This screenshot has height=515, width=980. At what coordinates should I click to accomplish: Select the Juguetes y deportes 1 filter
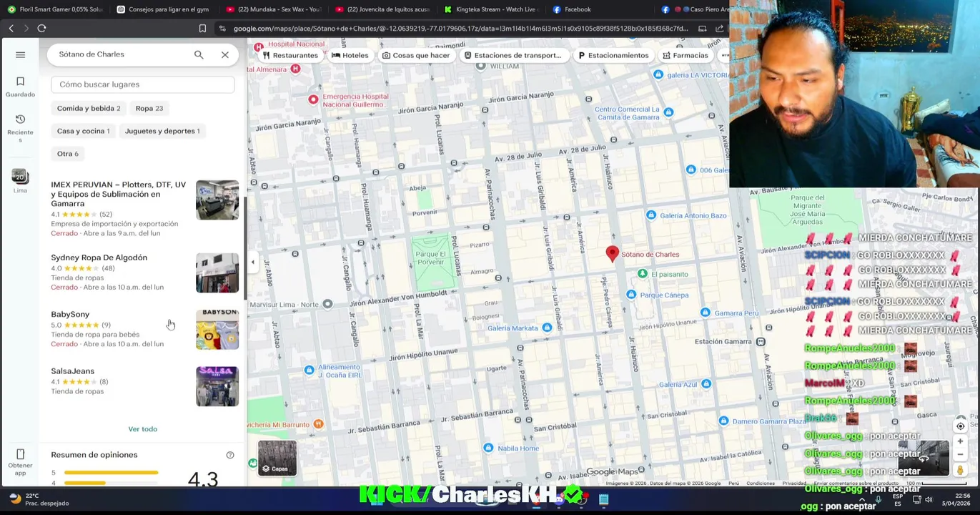click(162, 131)
